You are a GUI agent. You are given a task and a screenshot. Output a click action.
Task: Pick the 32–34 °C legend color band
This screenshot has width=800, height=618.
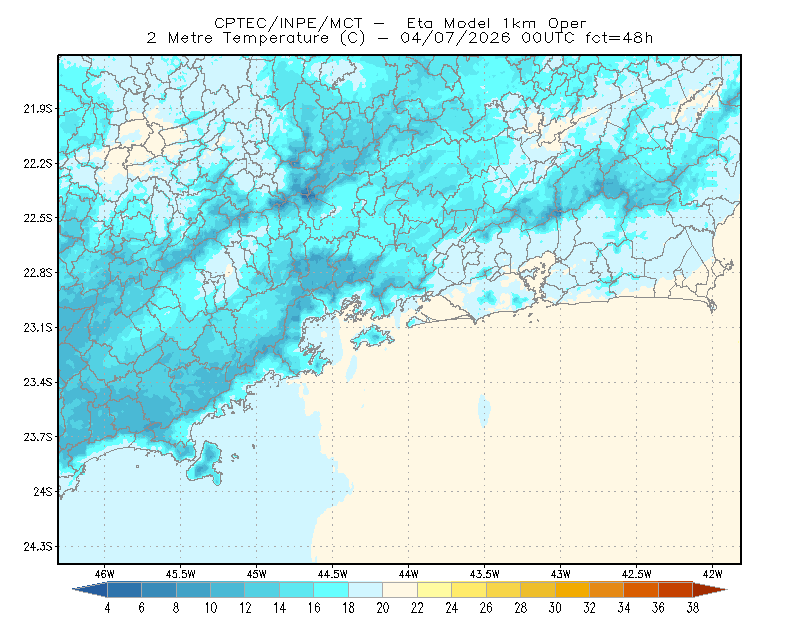click(607, 590)
